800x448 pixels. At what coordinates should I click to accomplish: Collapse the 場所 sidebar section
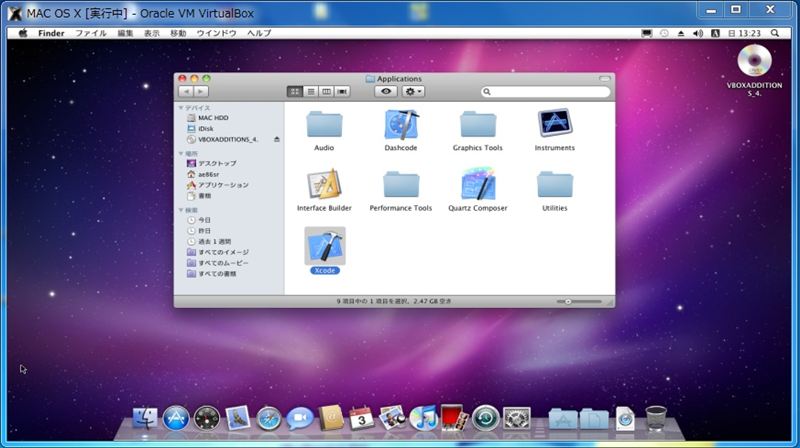pyautogui.click(x=181, y=154)
